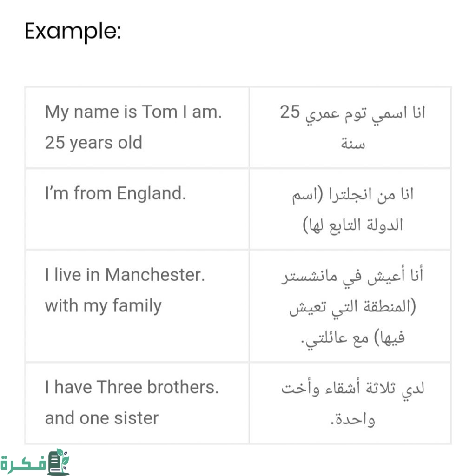This screenshot has width=476, height=476.
Task: Click the "25 years old" text
Action: [93, 142]
